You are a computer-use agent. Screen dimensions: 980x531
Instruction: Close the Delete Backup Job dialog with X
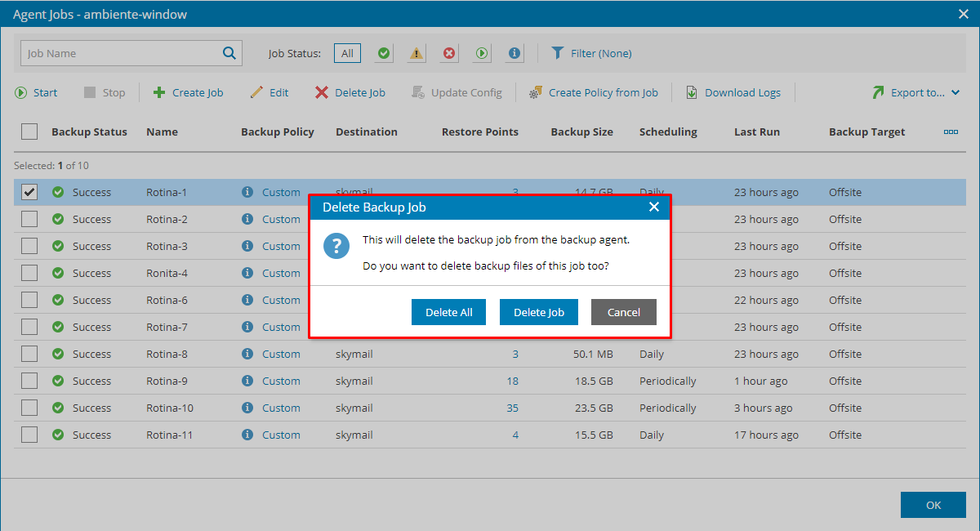pyautogui.click(x=654, y=207)
